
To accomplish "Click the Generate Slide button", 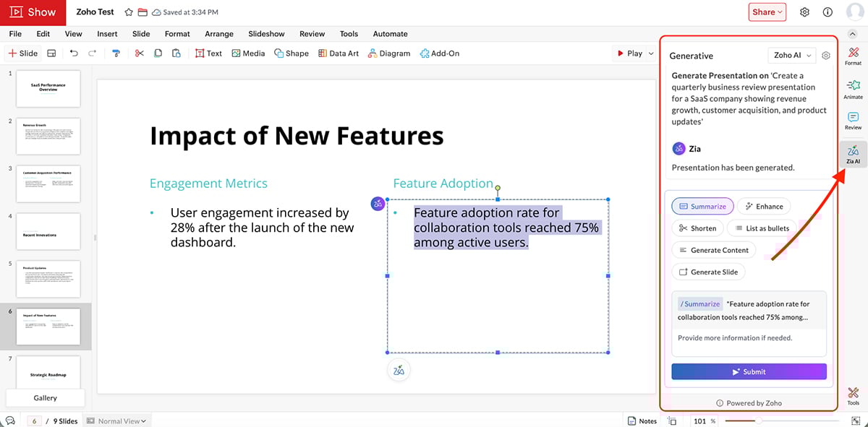I will (708, 272).
